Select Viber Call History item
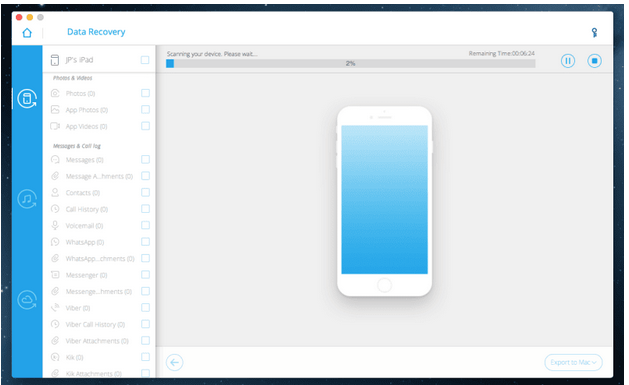 coord(95,324)
